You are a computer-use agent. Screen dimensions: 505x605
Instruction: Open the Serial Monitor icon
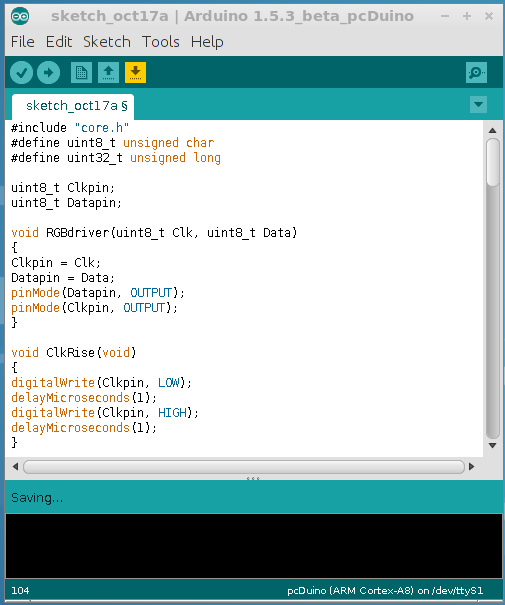[476, 73]
